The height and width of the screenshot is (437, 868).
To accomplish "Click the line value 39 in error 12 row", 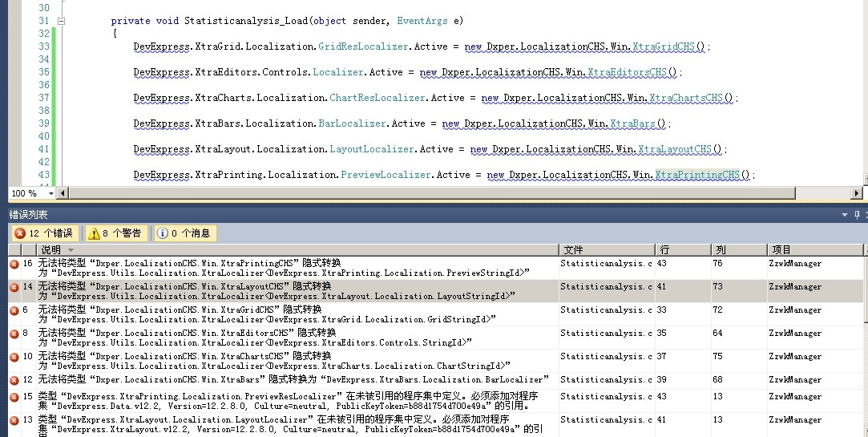I will tap(662, 380).
